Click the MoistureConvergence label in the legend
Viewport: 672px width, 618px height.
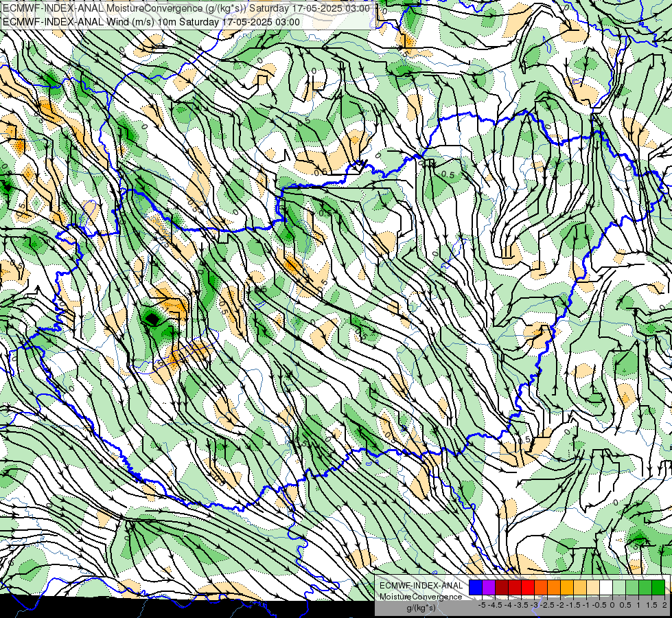421,597
